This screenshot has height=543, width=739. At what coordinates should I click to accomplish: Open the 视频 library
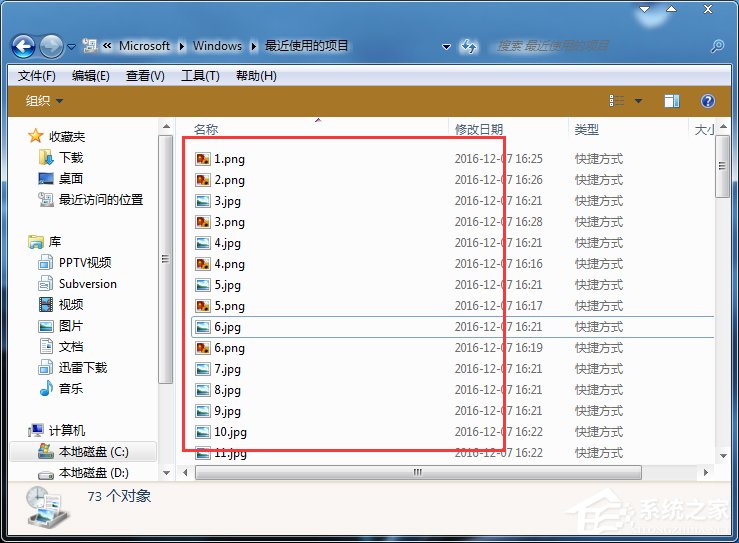coord(61,304)
